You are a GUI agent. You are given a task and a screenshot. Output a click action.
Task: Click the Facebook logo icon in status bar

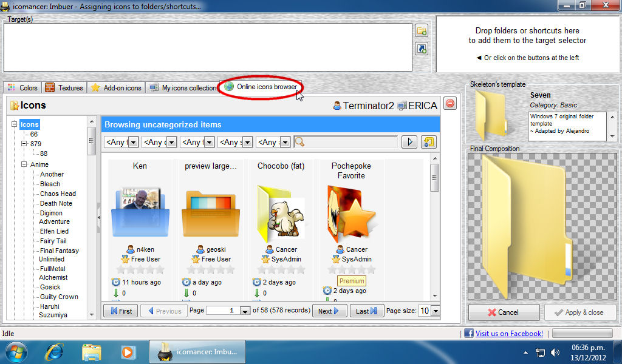(x=469, y=334)
